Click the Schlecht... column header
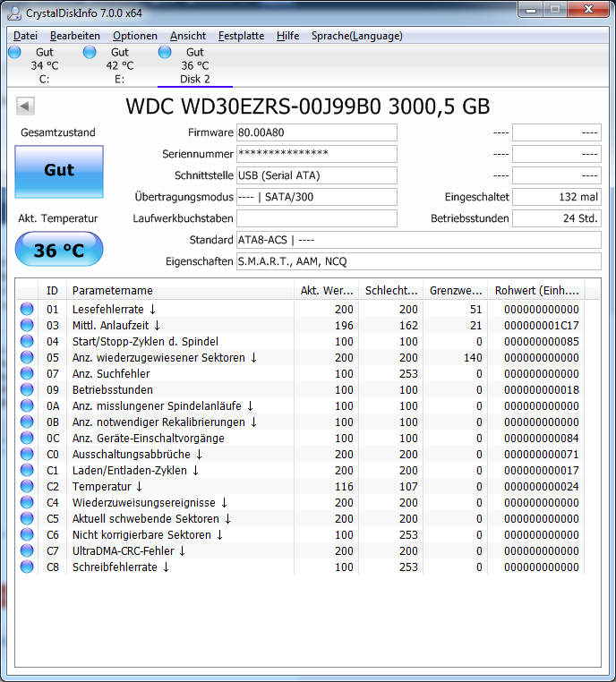This screenshot has height=682, width=616. [x=391, y=290]
